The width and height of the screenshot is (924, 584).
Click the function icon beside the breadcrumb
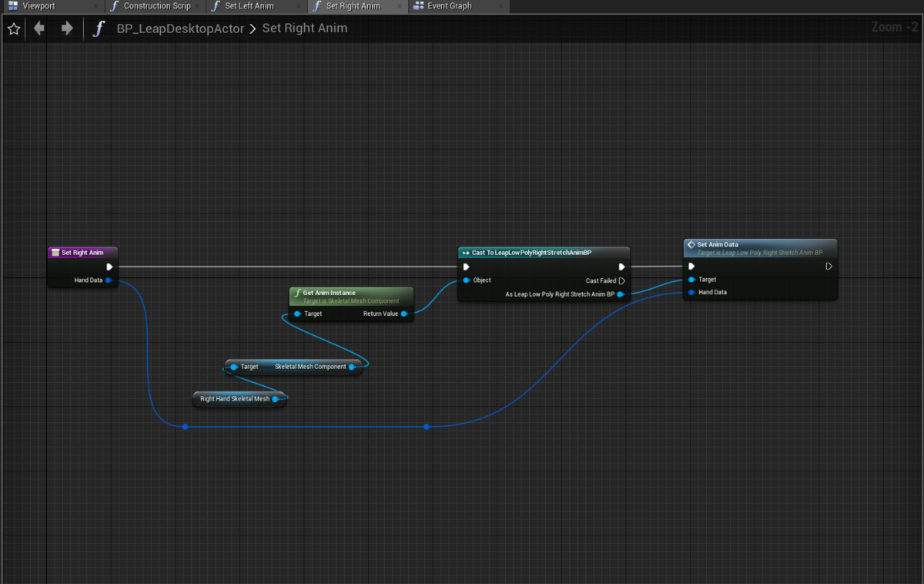98,29
